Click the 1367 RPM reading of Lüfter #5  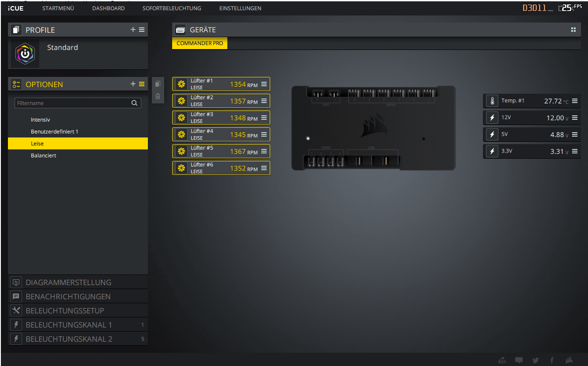pos(244,152)
